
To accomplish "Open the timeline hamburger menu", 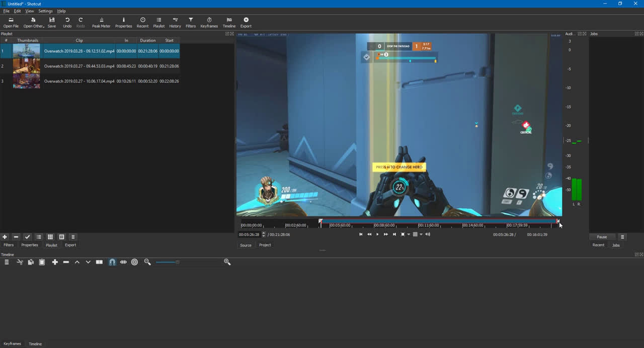I will 7,262.
